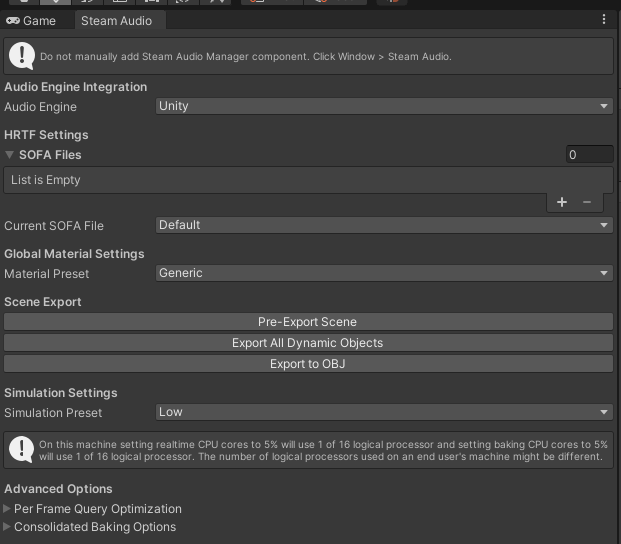Expand Consolidated Baking Options
Screen dimensions: 621x544
click(x=7, y=527)
